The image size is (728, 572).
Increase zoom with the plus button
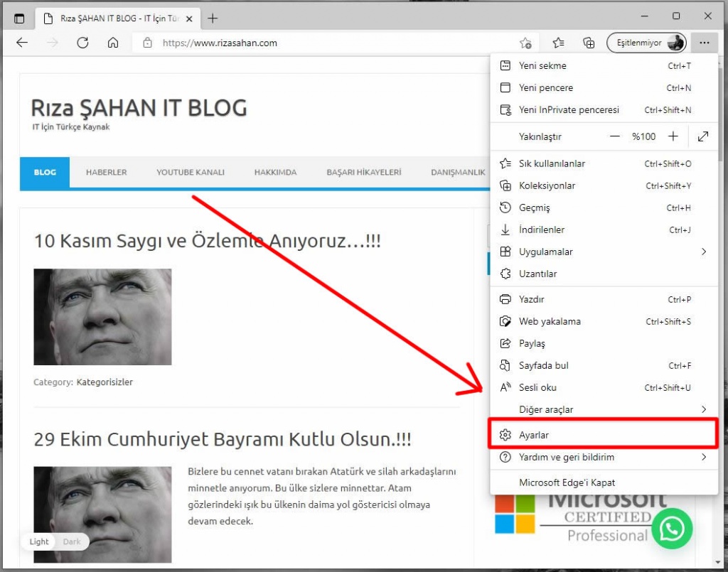coord(673,136)
